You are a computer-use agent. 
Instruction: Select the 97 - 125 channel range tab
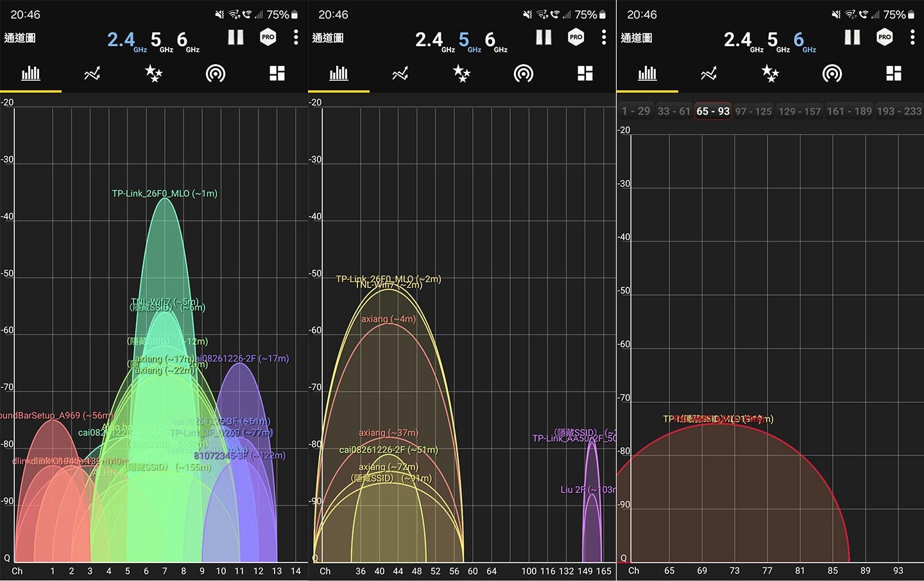(753, 112)
